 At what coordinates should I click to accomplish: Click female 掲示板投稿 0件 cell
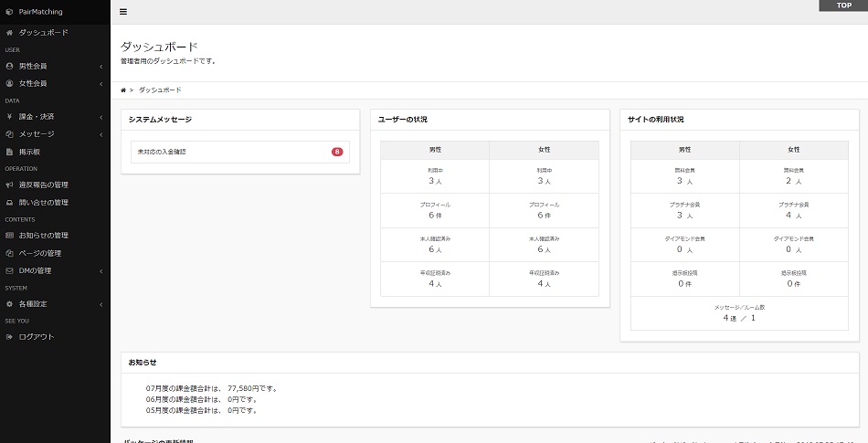click(x=794, y=280)
